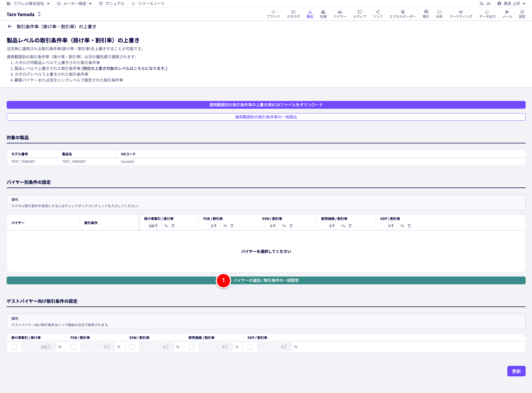532x393 pixels.
Task: Click 適用範囲別の取引条件率の一括取込 import button
Action: [266, 117]
